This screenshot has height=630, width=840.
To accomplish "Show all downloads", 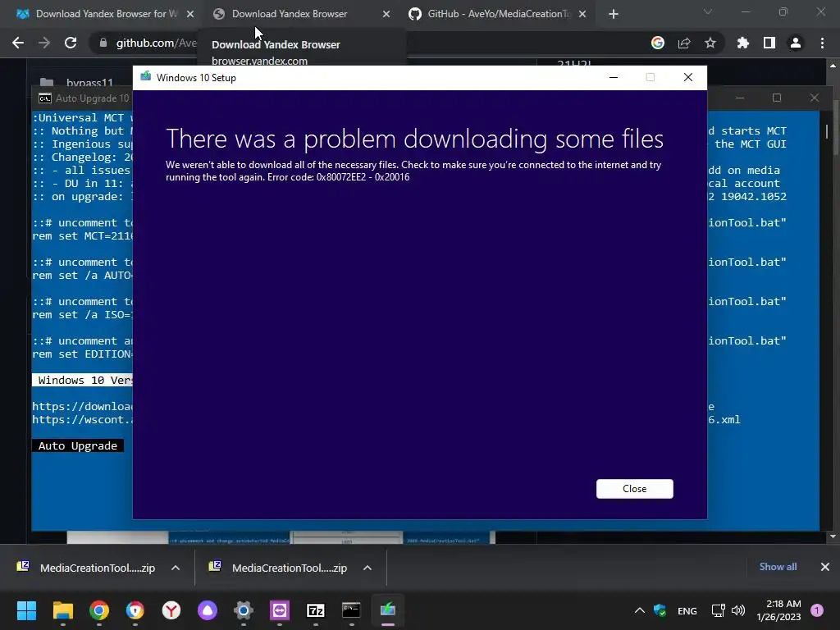I will tap(778, 567).
